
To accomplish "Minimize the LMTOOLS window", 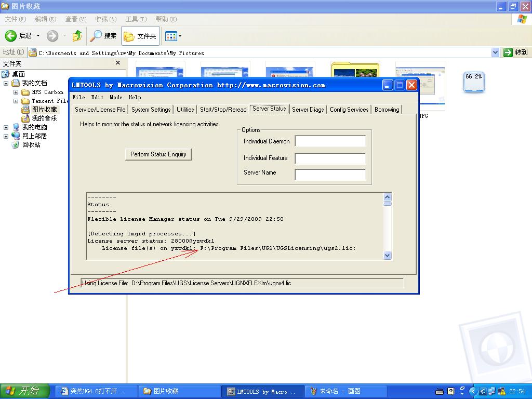I will (x=388, y=85).
